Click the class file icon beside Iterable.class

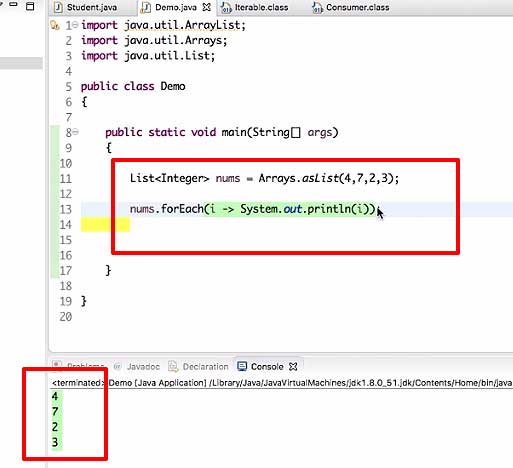226,8
